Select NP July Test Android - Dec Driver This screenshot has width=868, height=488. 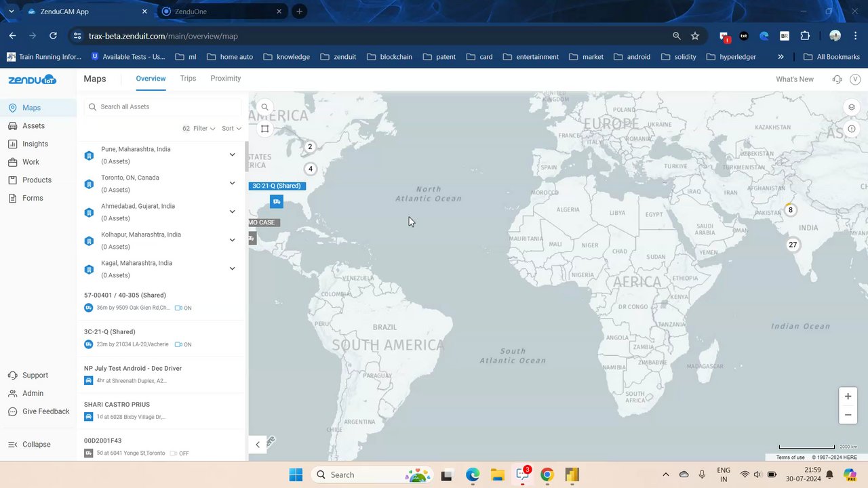click(x=161, y=375)
